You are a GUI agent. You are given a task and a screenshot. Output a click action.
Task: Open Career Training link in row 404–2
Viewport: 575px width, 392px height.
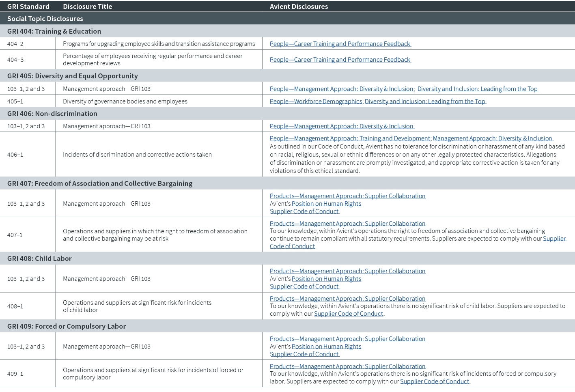click(340, 44)
